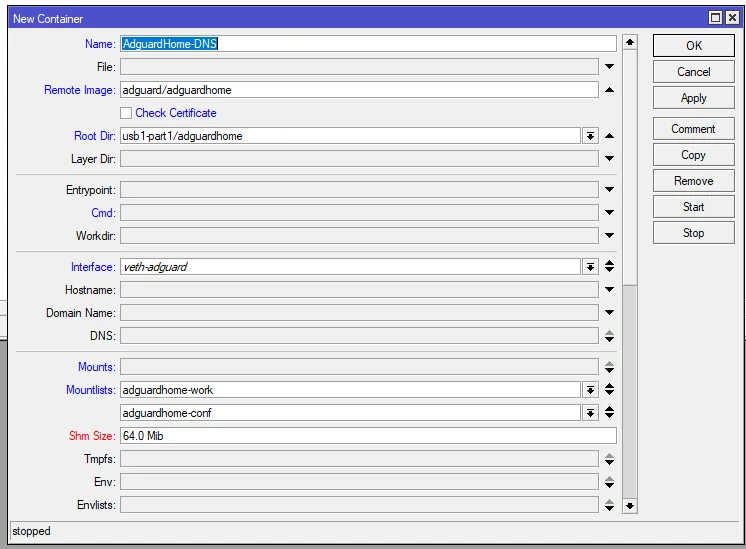Click the Interface up/down arrows

point(609,266)
